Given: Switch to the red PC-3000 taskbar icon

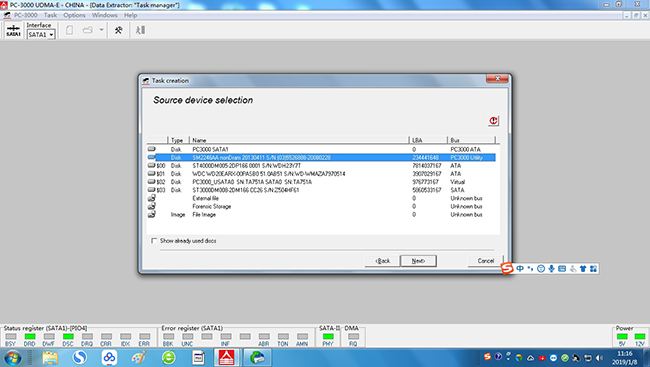Looking at the screenshot, I should point(226,357).
